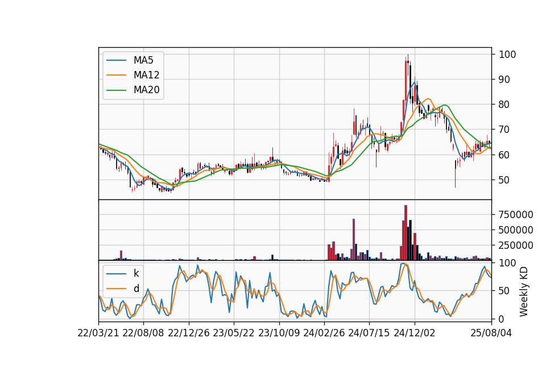Click the 22/08/08 date label
Screen dimensions: 546x392
143,333
